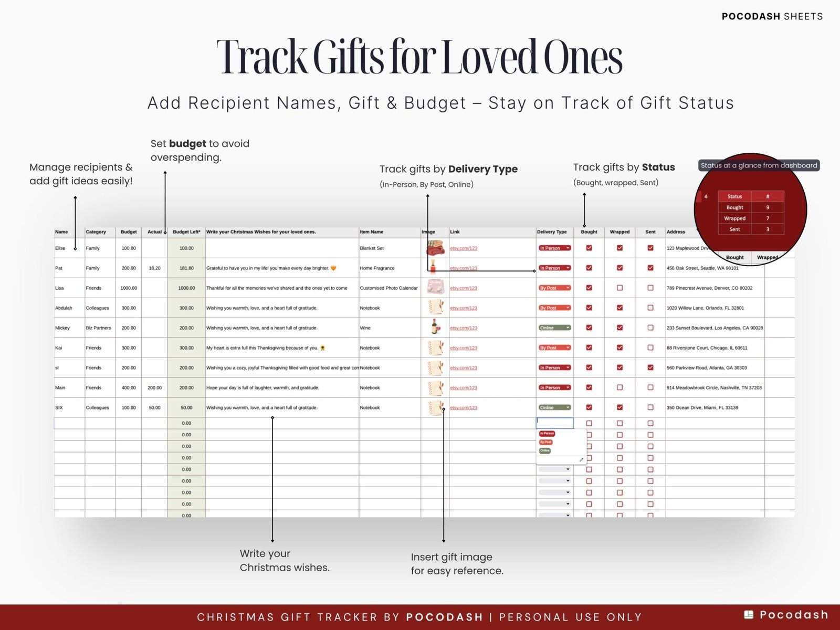Click the Home Fragrance diffuser image

coord(433,268)
